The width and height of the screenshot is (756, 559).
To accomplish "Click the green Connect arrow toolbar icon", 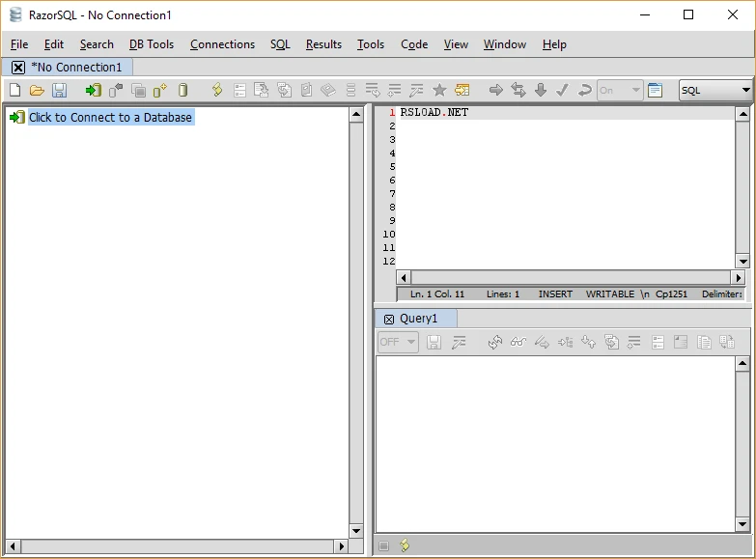I will click(93, 90).
